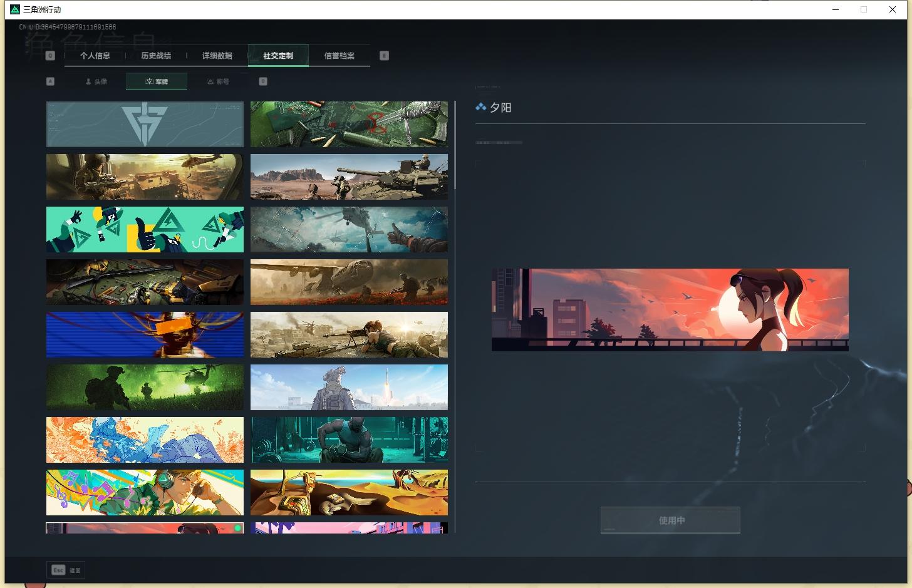This screenshot has width=912, height=588.
Task: Select the 信誉档案 tab
Action: (339, 56)
